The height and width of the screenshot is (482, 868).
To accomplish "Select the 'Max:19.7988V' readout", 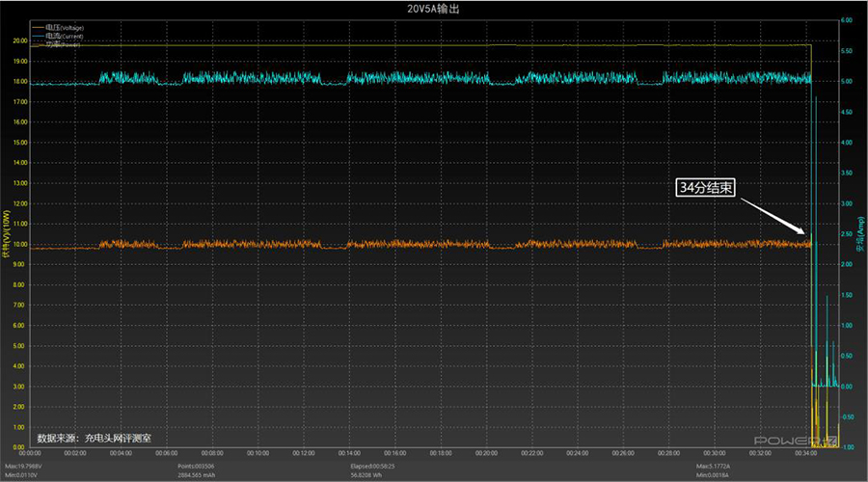I will (x=23, y=467).
